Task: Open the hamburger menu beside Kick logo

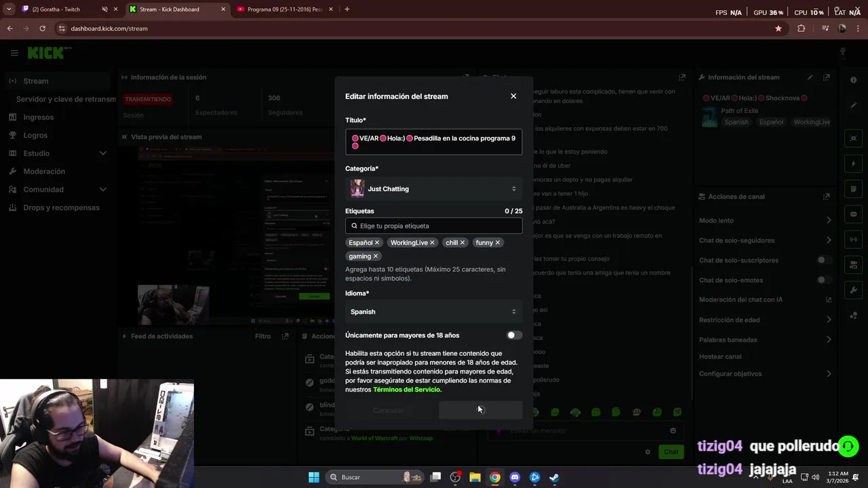Action: 14,53
